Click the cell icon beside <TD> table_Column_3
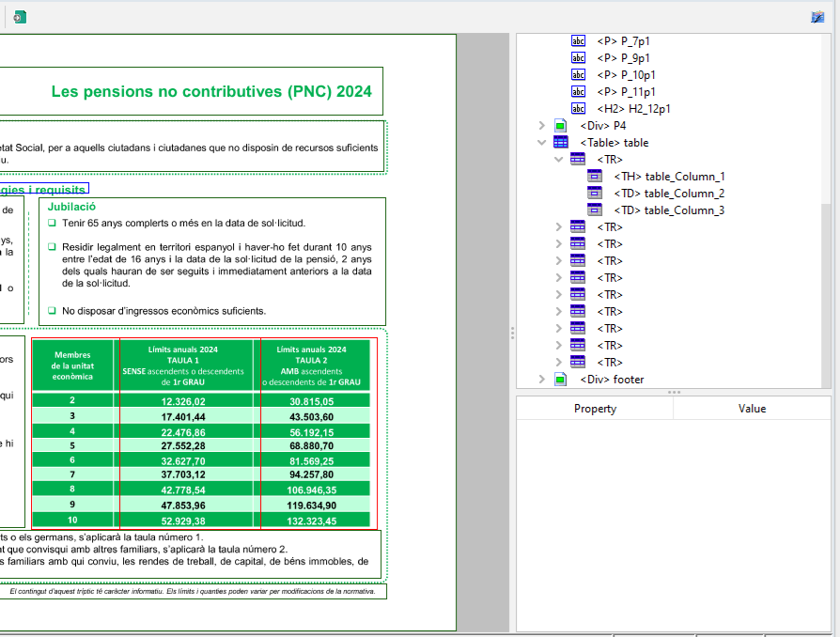This screenshot has height=637, width=840. point(595,210)
